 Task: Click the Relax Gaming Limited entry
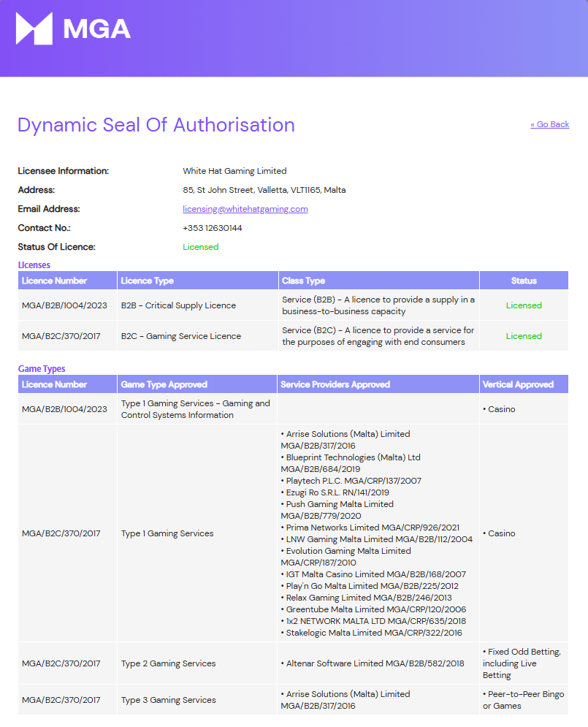pos(367,598)
